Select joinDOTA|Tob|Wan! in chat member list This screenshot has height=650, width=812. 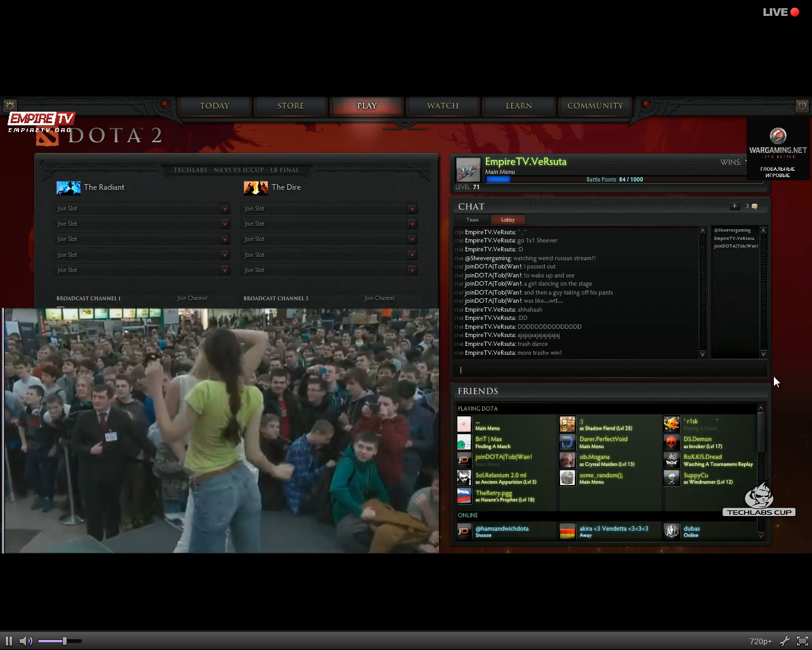[736, 246]
